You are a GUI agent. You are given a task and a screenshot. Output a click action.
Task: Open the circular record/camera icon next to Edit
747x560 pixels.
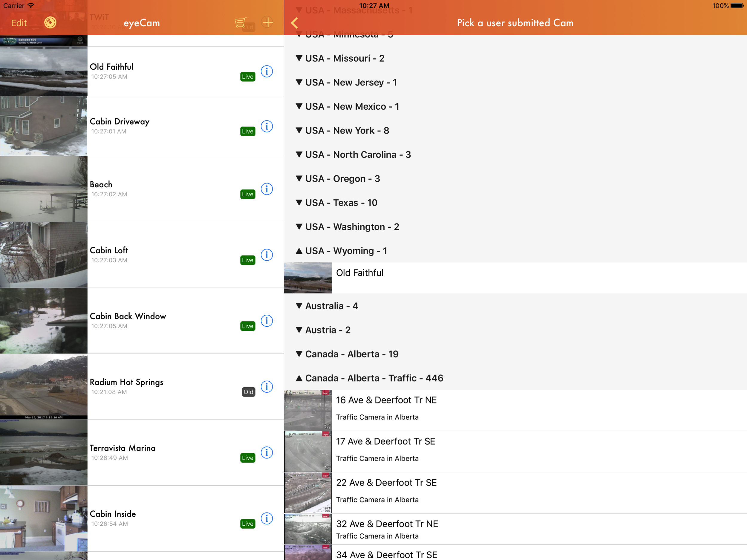(x=50, y=23)
